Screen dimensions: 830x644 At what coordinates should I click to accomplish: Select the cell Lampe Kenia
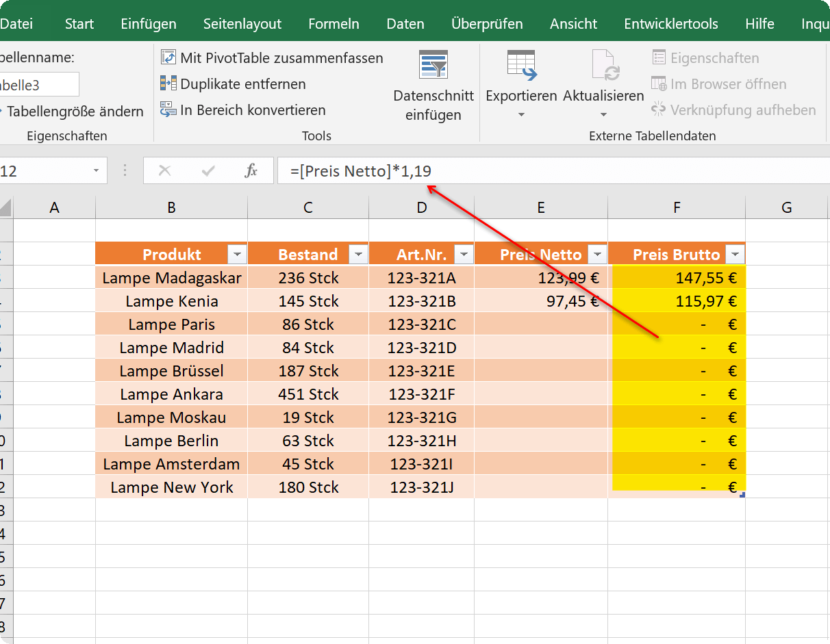coord(171,300)
